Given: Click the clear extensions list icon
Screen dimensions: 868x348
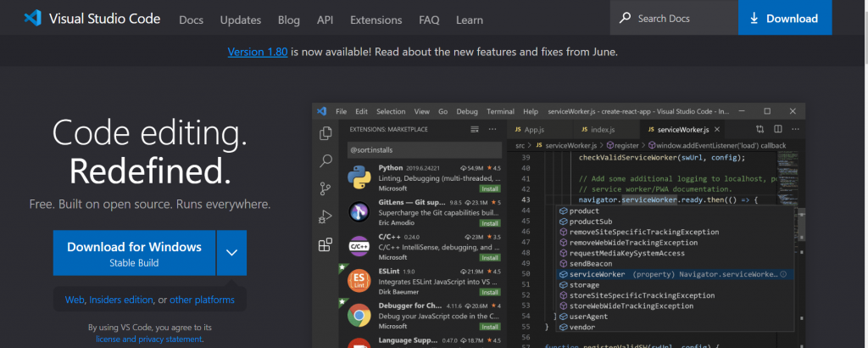Looking at the screenshot, I should [x=475, y=129].
